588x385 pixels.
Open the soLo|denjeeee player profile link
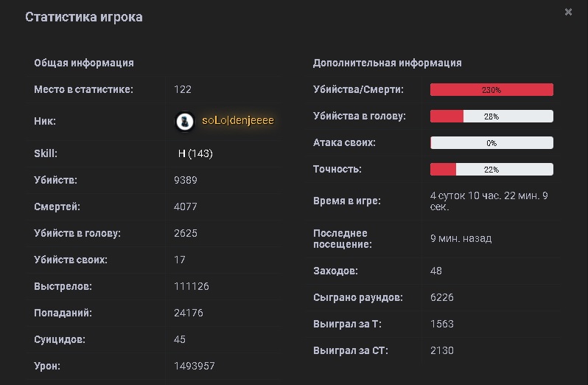pos(237,121)
